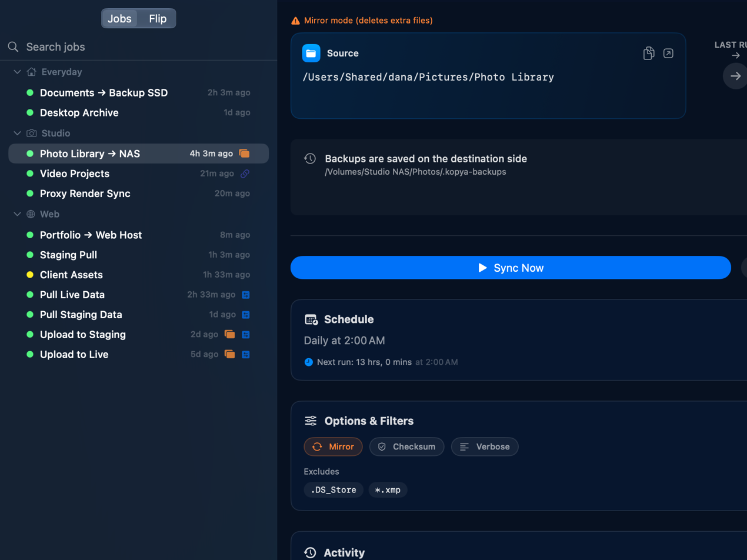Copy the Source path using the copy icon
The height and width of the screenshot is (560, 747).
[649, 54]
